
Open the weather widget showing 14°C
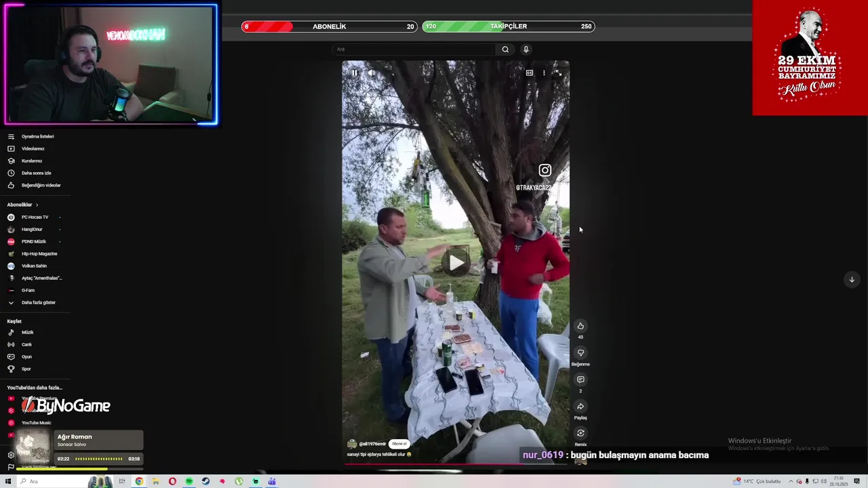[756, 481]
